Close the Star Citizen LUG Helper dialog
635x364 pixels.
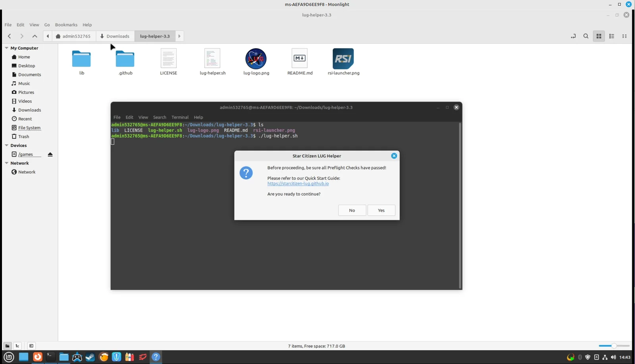coord(394,156)
